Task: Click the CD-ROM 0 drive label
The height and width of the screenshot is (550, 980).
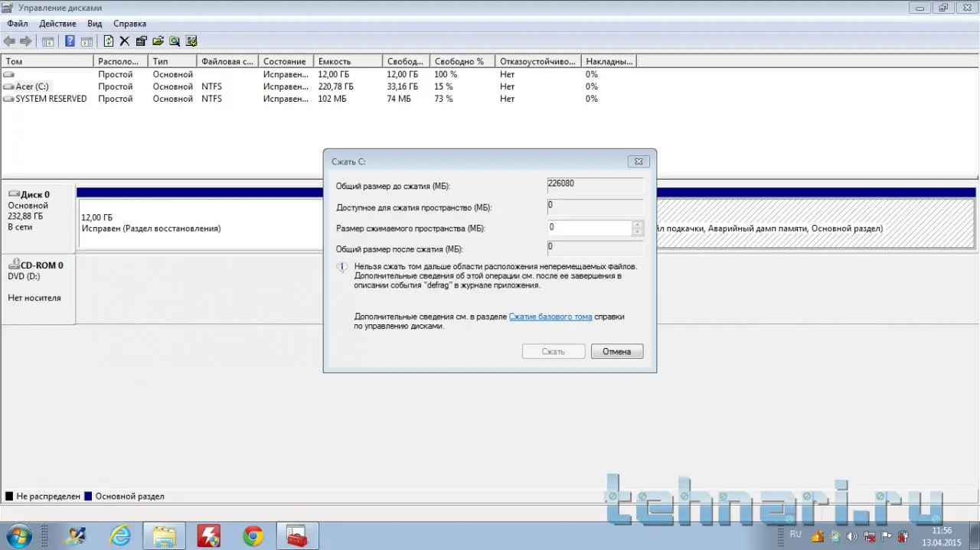Action: pyautogui.click(x=41, y=265)
